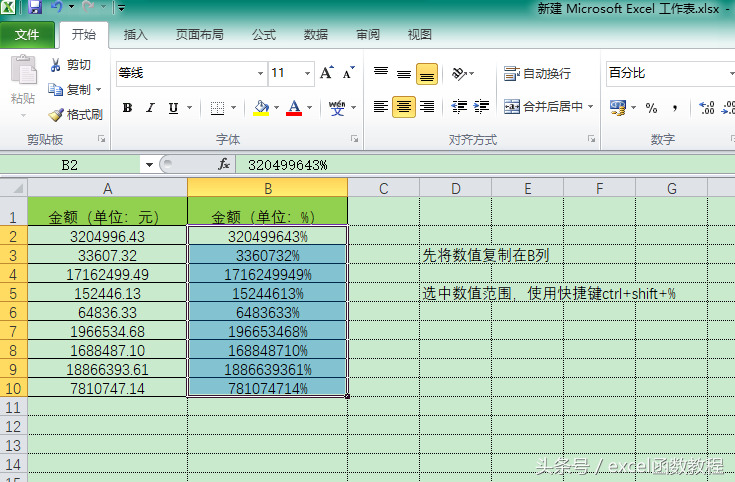Switch to the 数据 Data tab
The height and width of the screenshot is (482, 735).
point(315,35)
